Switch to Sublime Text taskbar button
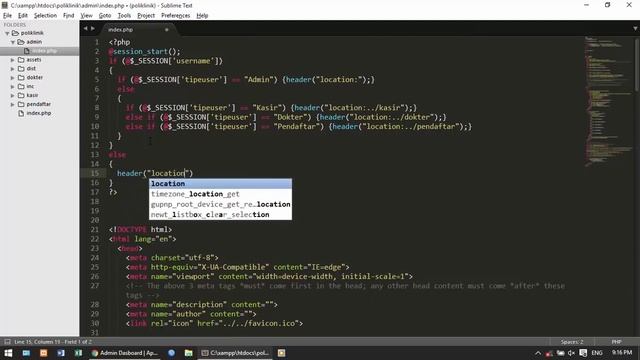Viewport: 640px width, 360px height. tap(236, 353)
